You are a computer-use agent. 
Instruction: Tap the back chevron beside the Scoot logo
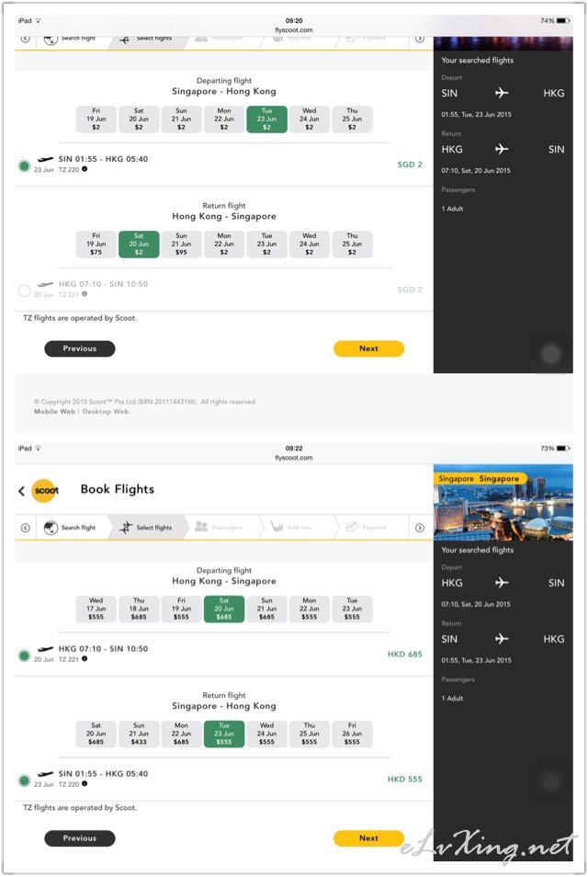pos(21,491)
